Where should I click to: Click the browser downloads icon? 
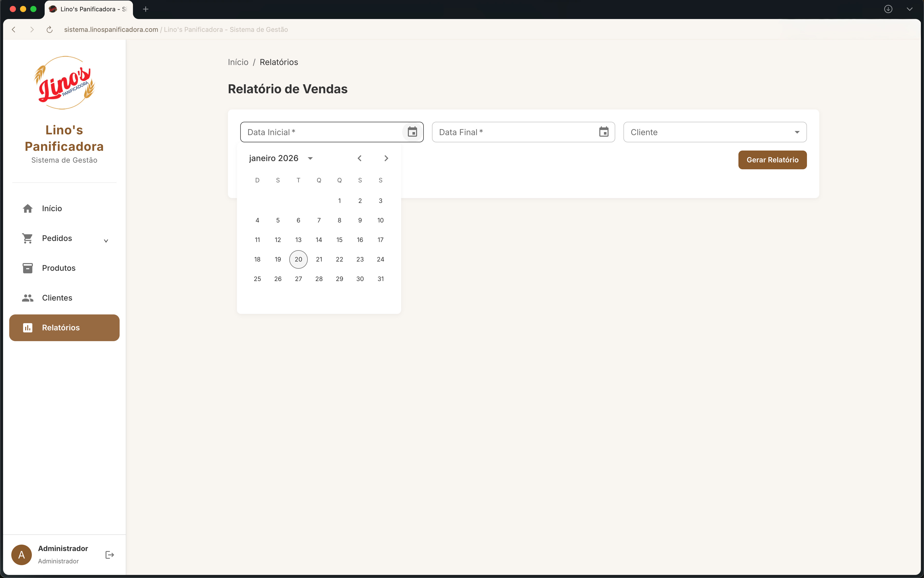tap(888, 9)
